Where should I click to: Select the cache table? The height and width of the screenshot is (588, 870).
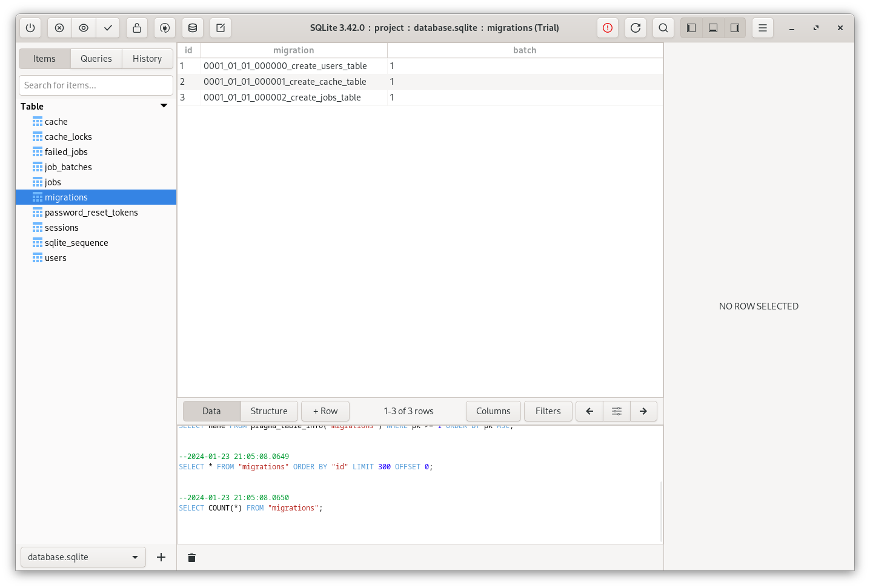96,122
